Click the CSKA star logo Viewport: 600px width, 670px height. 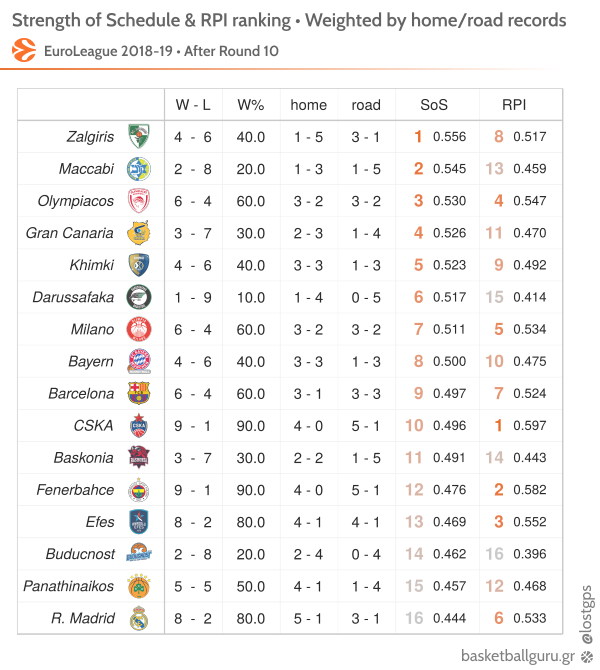click(139, 426)
